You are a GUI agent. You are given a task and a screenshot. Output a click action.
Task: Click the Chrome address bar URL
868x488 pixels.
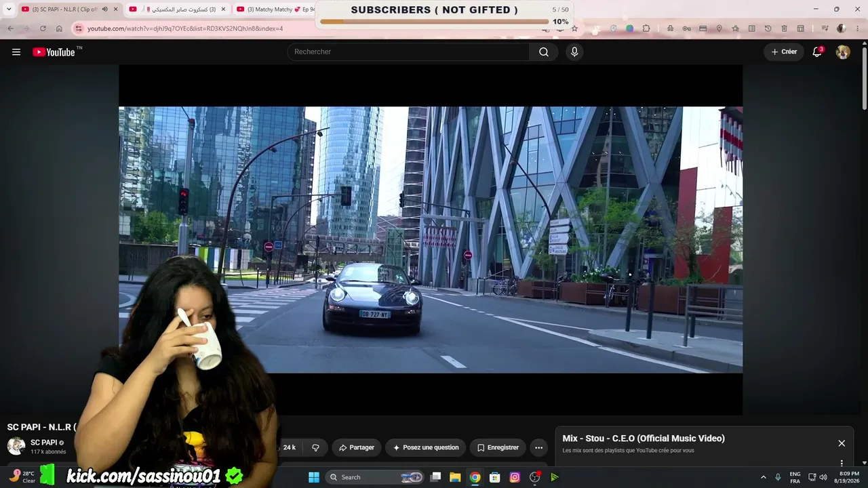(x=185, y=28)
